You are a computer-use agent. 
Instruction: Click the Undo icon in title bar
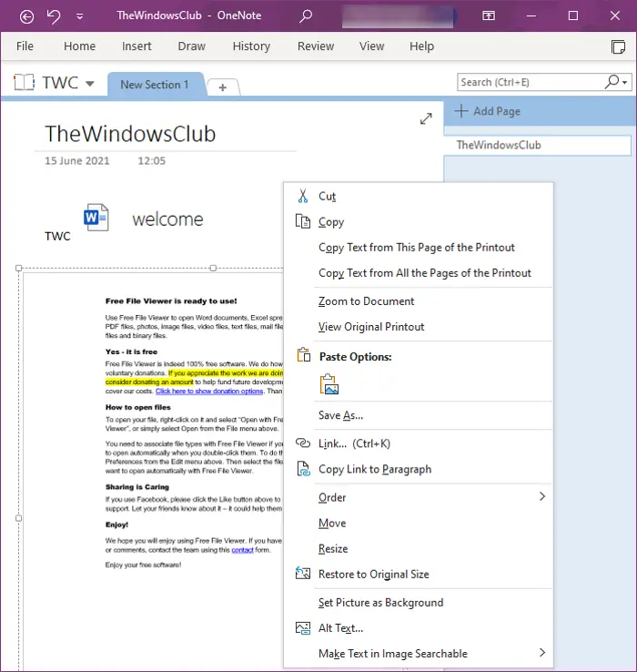pyautogui.click(x=53, y=16)
